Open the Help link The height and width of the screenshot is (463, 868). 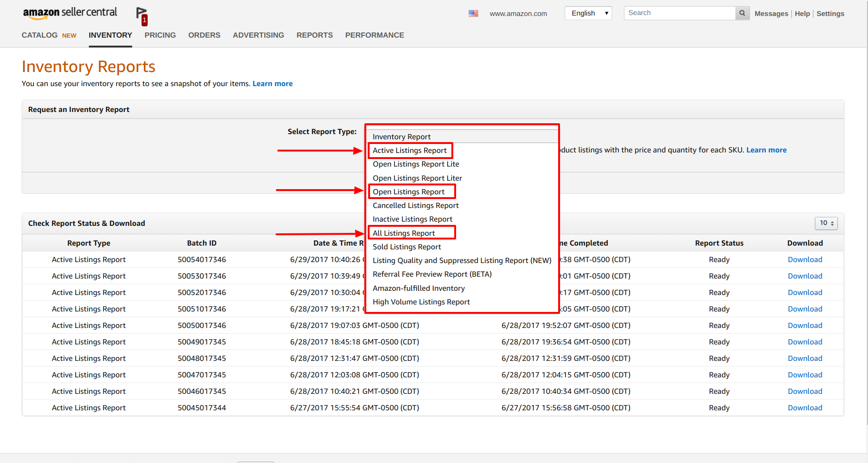802,14
